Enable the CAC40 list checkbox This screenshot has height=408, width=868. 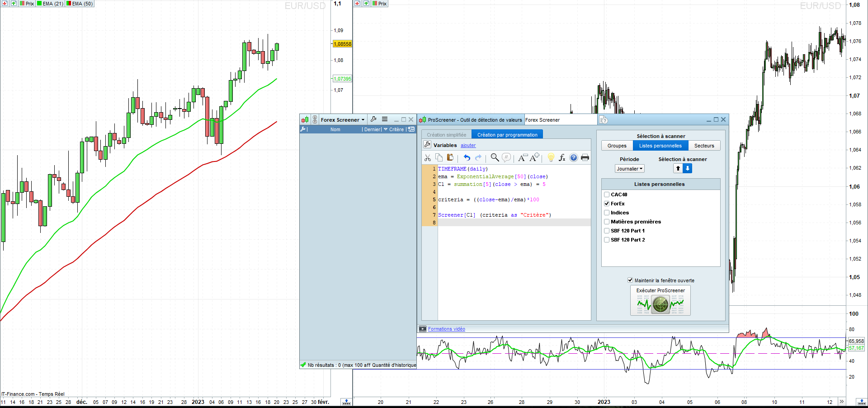[x=607, y=195]
